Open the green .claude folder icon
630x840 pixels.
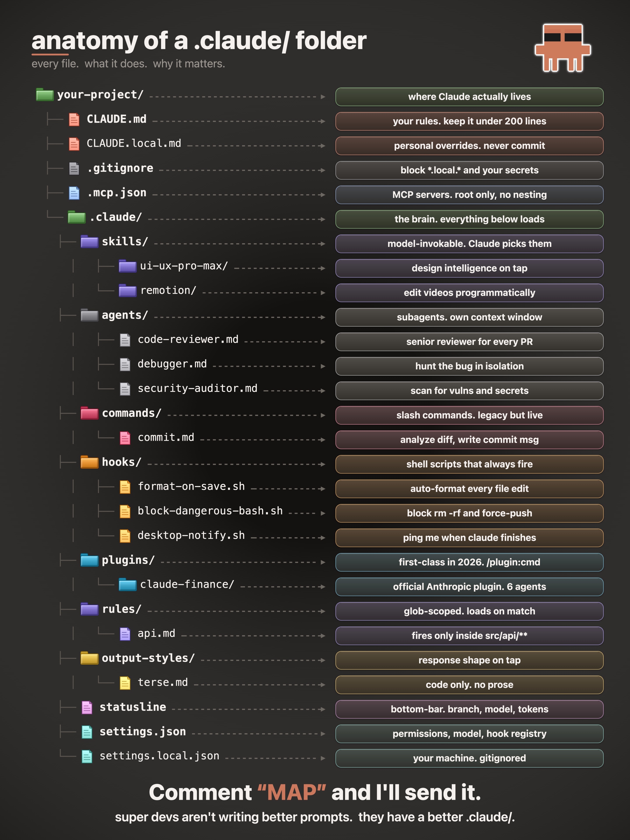coord(76,217)
